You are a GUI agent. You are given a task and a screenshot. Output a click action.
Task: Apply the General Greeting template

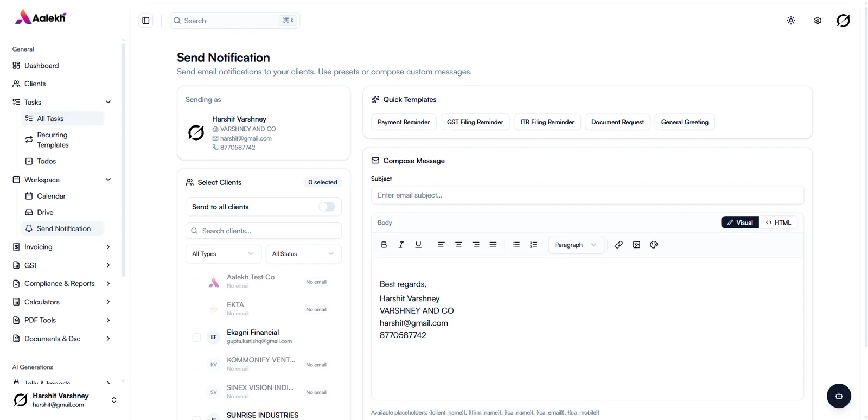tap(685, 122)
